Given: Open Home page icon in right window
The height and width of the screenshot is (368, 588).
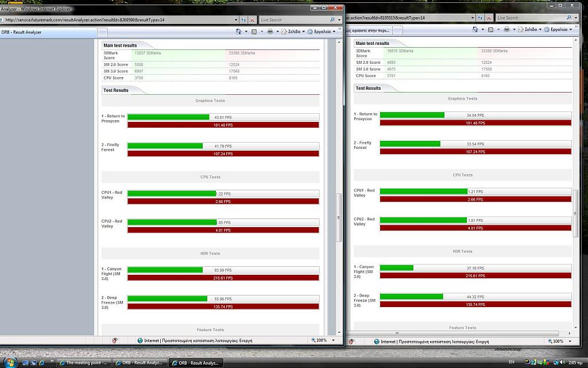Looking at the screenshot, I should 475,29.
